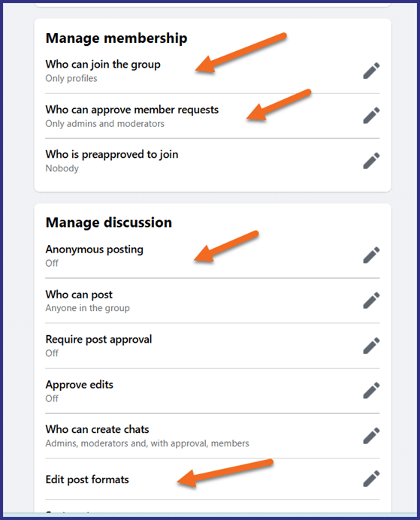Edit Anonymous posting setting pencil
The width and height of the screenshot is (420, 520).
371,255
